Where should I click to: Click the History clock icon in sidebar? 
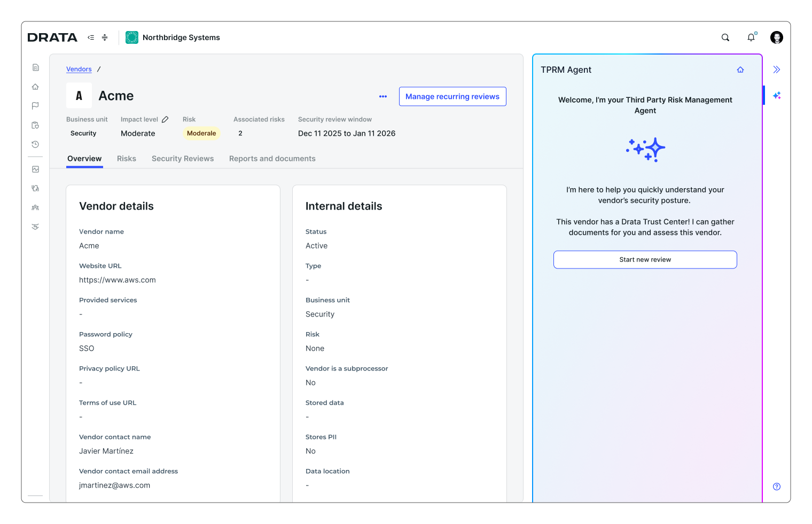[35, 144]
